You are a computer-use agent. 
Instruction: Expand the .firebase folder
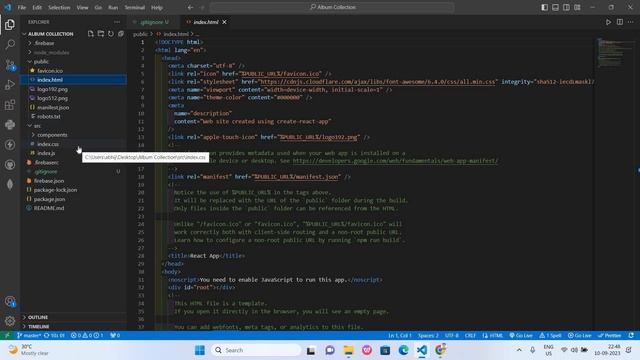click(73, 43)
